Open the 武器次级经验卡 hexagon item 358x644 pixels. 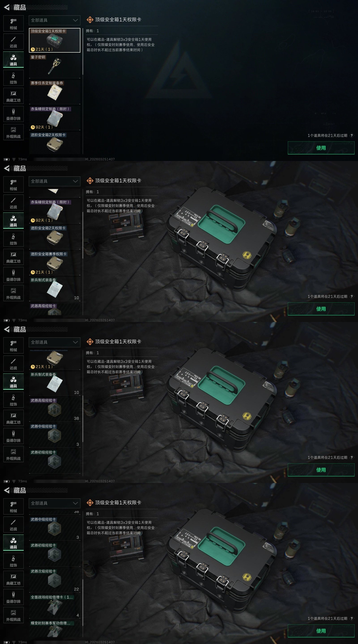coord(55,580)
